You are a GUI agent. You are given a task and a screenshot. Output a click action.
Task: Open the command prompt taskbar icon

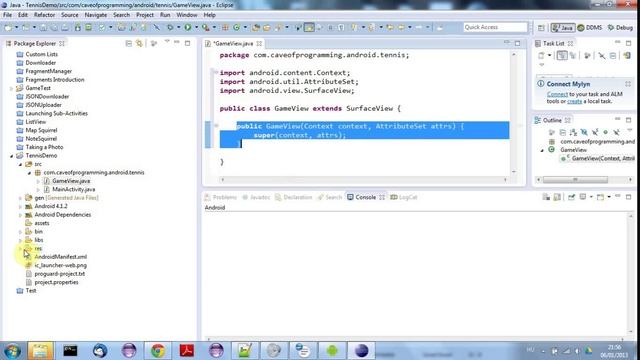click(70, 351)
